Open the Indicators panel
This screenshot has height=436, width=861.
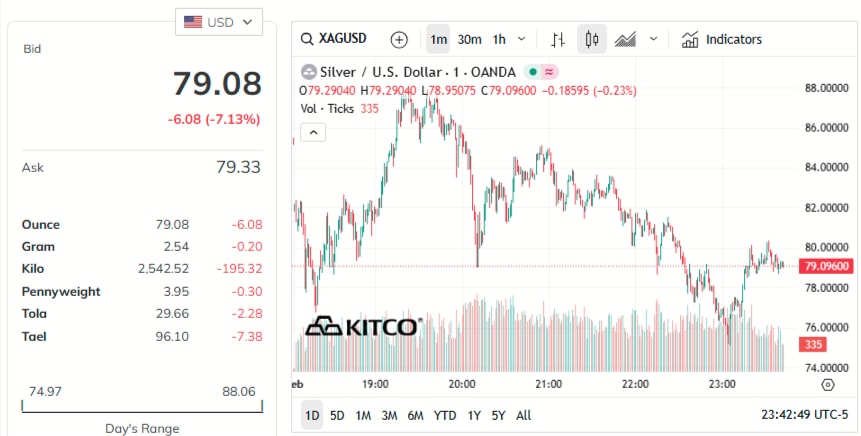721,40
